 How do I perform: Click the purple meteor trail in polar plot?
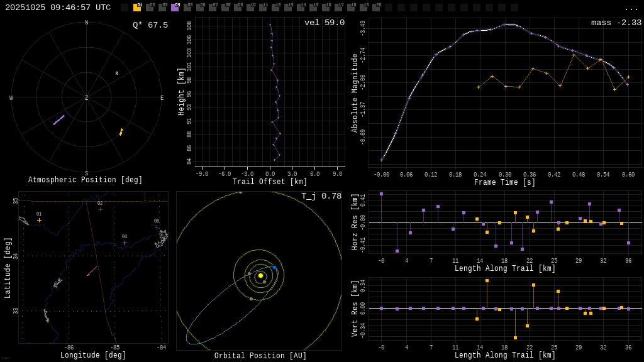(x=58, y=120)
